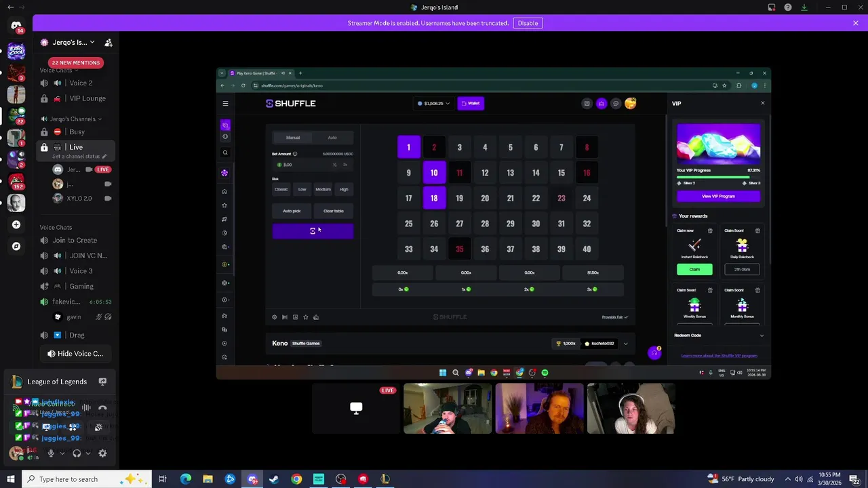Click the Wallet button
Viewport: 868px width, 488px height.
[x=471, y=104]
